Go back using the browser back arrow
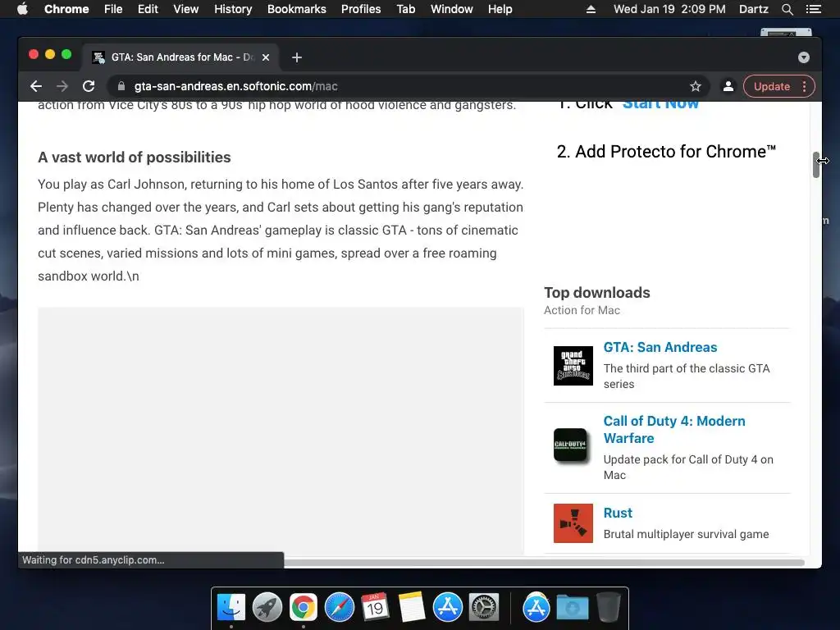Viewport: 840px width, 630px height. [36, 86]
